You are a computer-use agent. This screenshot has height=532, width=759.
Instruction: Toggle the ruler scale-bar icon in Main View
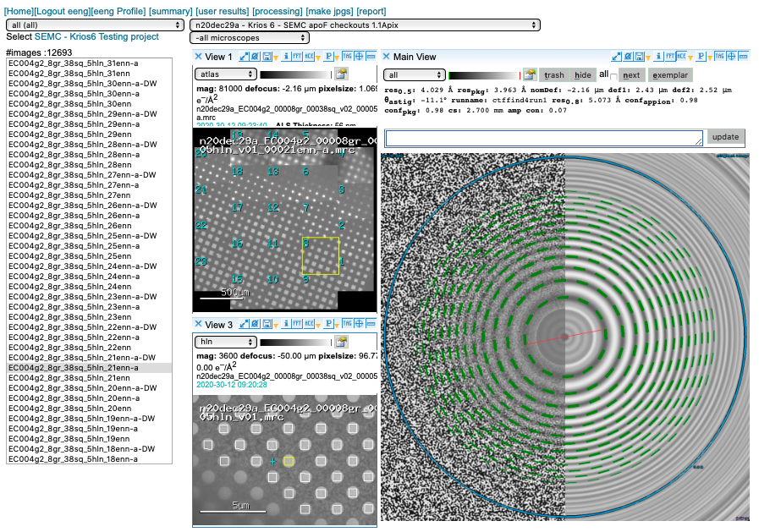tap(743, 57)
